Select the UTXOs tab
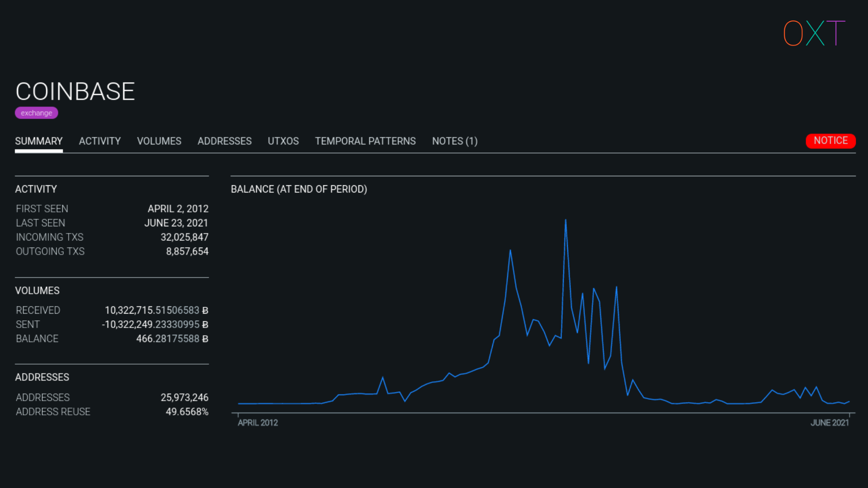The width and height of the screenshot is (868, 488). click(283, 141)
